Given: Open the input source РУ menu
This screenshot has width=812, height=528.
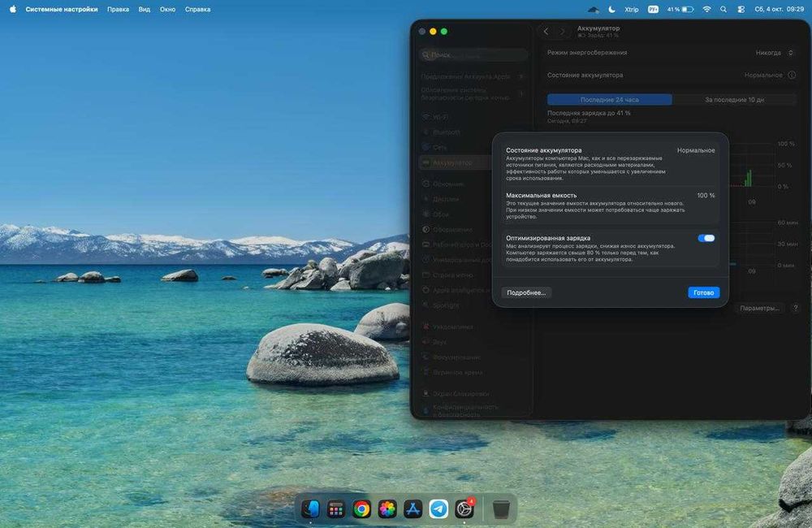Looking at the screenshot, I should click(x=653, y=9).
